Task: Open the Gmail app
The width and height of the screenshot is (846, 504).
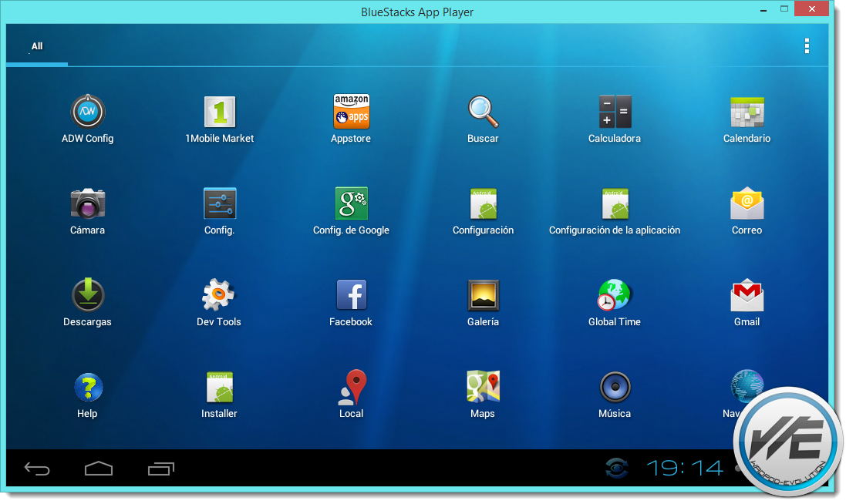Action: coord(747,295)
